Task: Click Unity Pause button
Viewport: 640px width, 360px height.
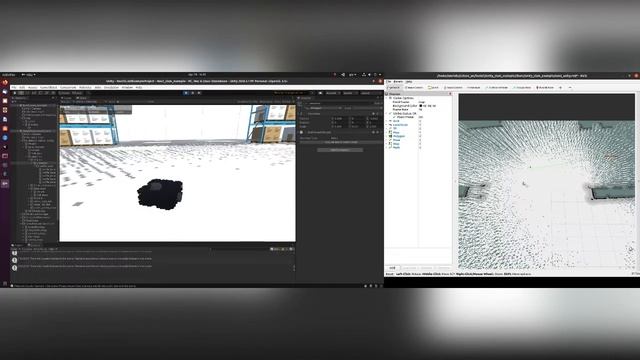Action: pyautogui.click(x=192, y=93)
